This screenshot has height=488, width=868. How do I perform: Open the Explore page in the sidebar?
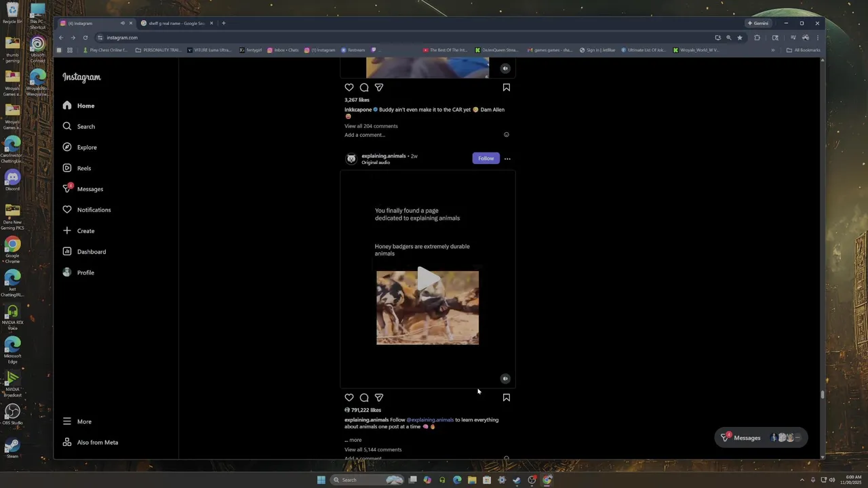click(79, 147)
